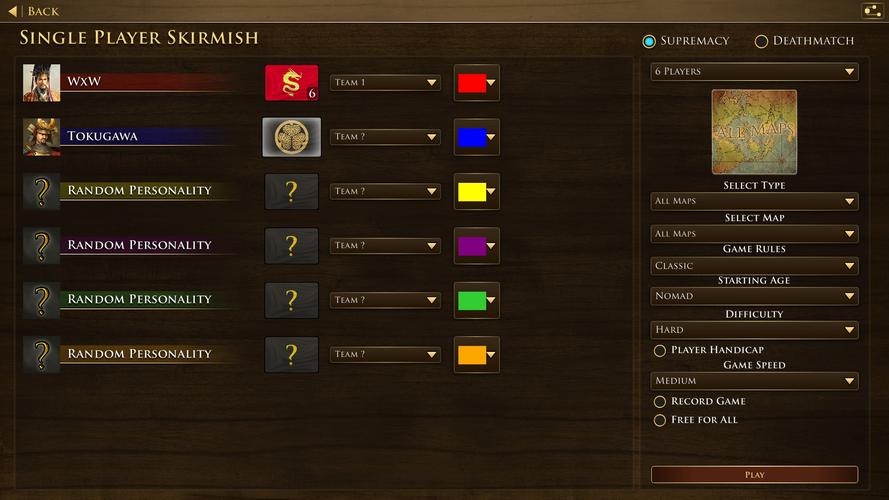The height and width of the screenshot is (500, 889).
Task: Open the Team 1 dropdown for WxW
Action: click(x=385, y=83)
